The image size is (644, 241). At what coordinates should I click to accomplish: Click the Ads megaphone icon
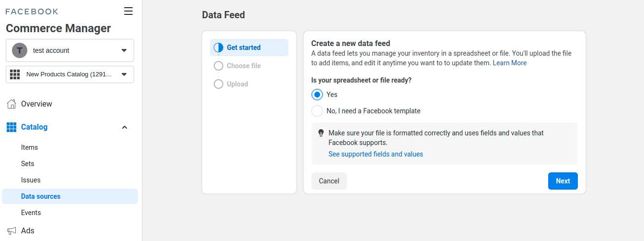(x=11, y=231)
